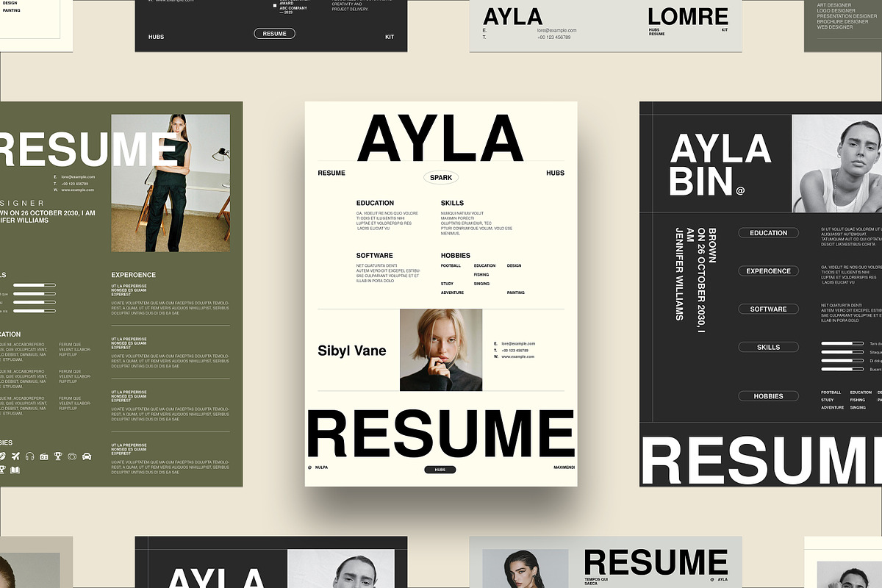Click the @ symbol next to BIN
Screen dimensions: 882x588
coord(740,191)
